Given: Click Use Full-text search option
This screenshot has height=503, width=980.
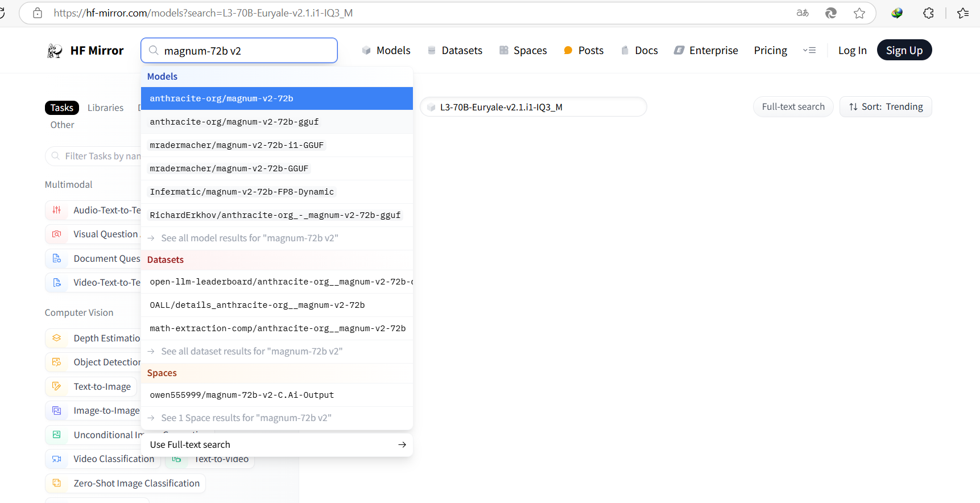Looking at the screenshot, I should pos(277,444).
